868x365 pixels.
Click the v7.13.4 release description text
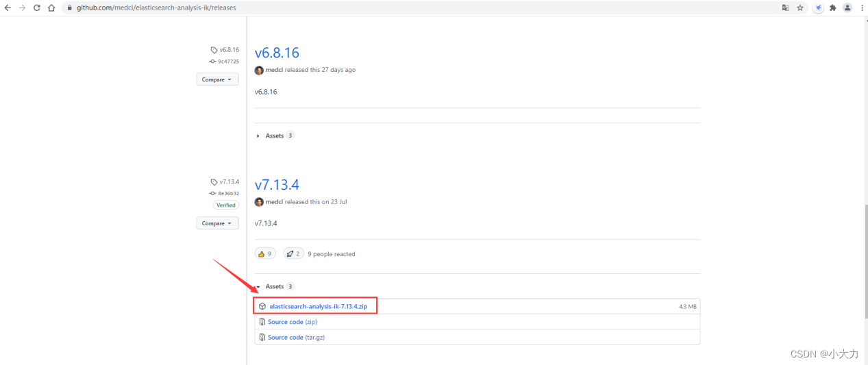(266, 223)
